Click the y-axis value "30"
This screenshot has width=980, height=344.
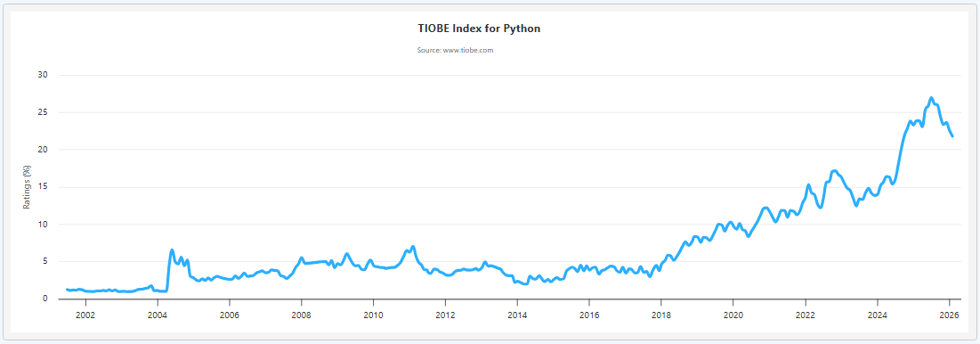coord(44,75)
